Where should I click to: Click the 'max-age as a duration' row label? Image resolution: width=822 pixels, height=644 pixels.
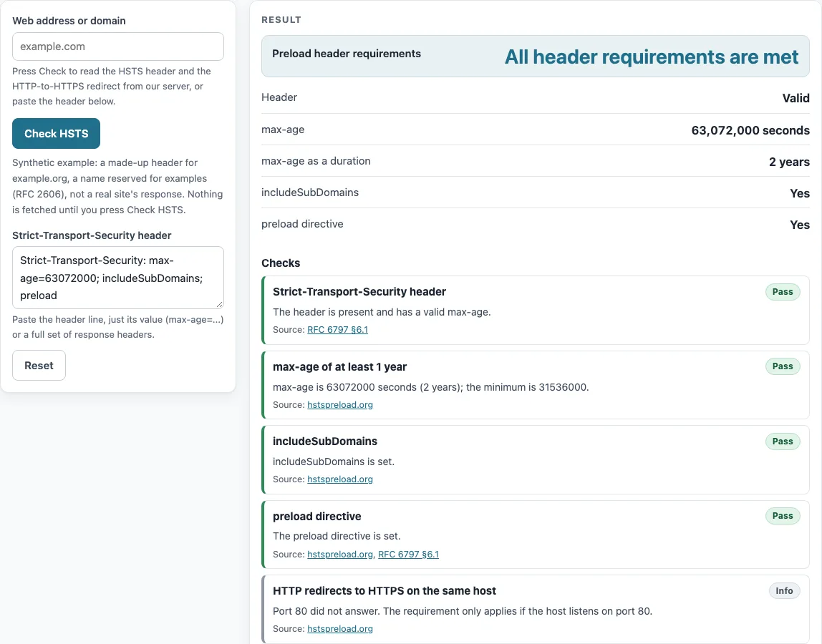(x=316, y=161)
